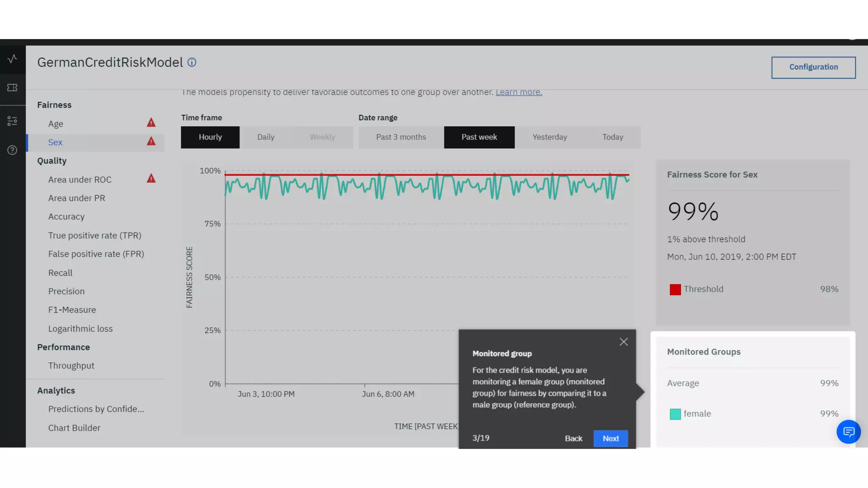Open the Accuracy metric

tap(67, 216)
